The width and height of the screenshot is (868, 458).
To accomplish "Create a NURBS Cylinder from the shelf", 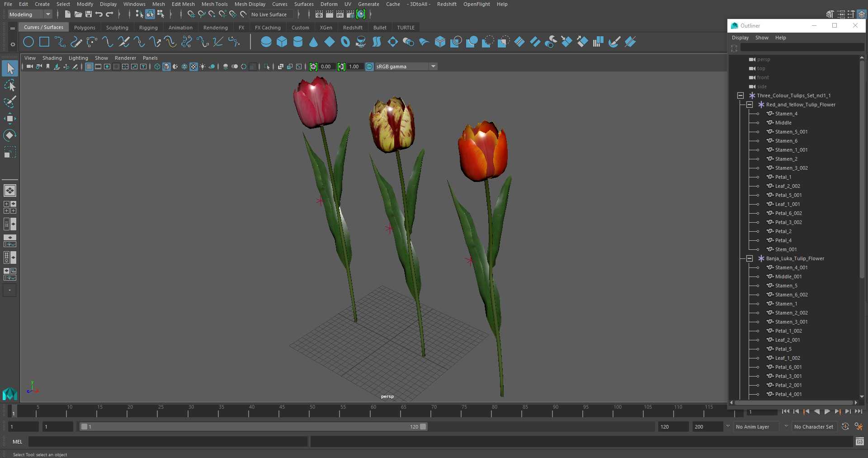I will pos(298,42).
